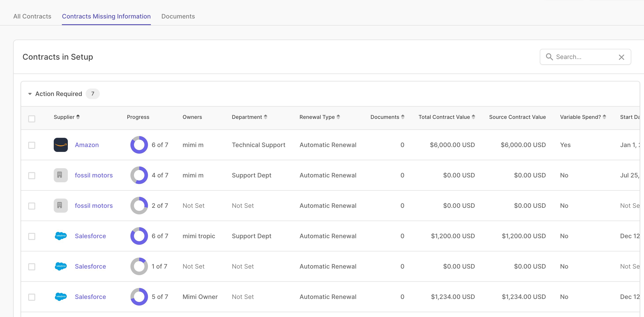Image resolution: width=644 pixels, height=317 pixels.
Task: Click the building icon beside fossil motors 4 of 7
Action: click(61, 175)
